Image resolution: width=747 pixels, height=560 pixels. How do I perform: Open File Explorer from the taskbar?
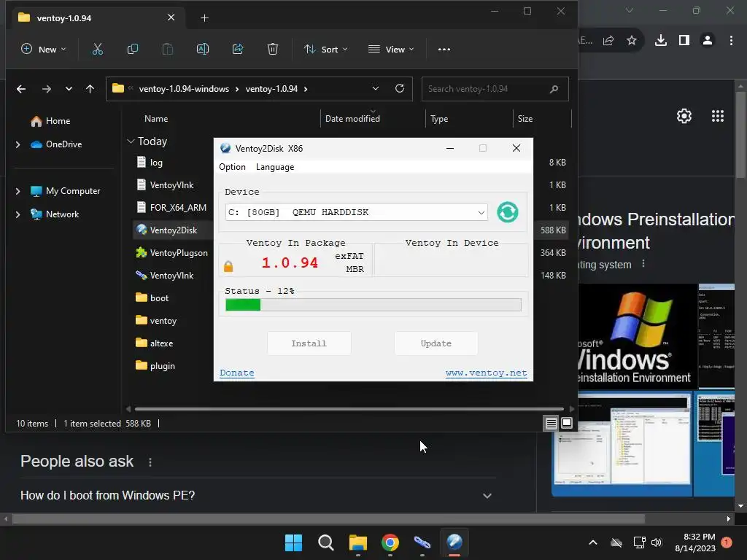357,542
